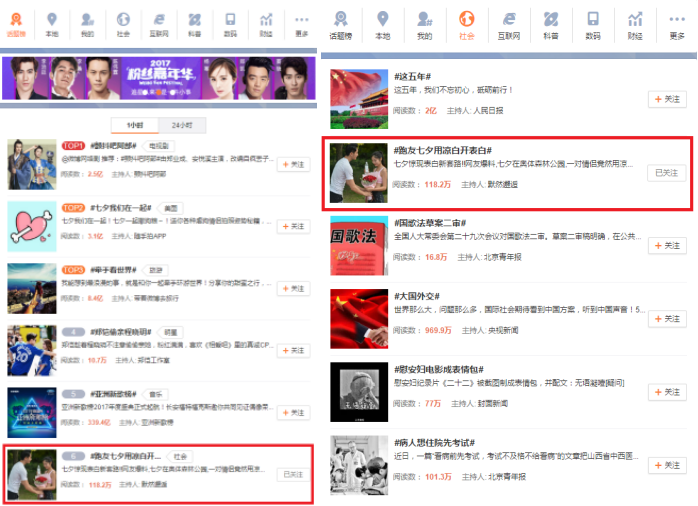Viewport: 698px width, 506px height.
Task: Open the 2017 fan festival banner
Action: (158, 80)
